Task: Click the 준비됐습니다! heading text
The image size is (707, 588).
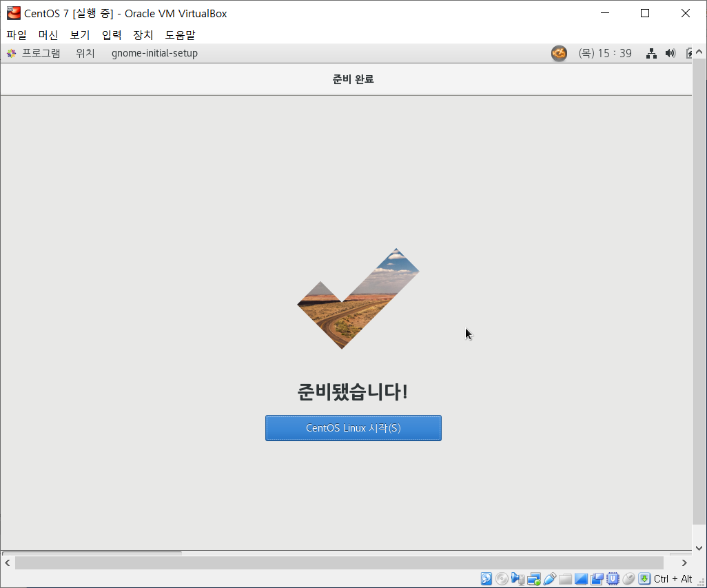Action: 353,392
